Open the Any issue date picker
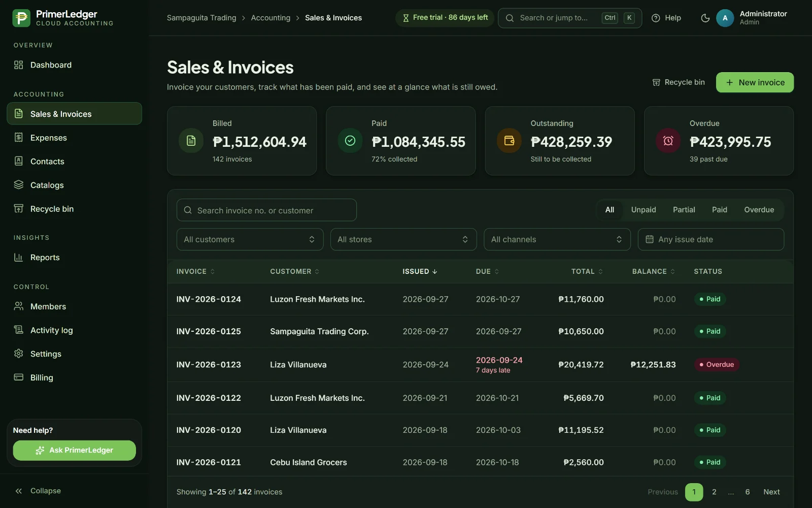 click(x=710, y=239)
